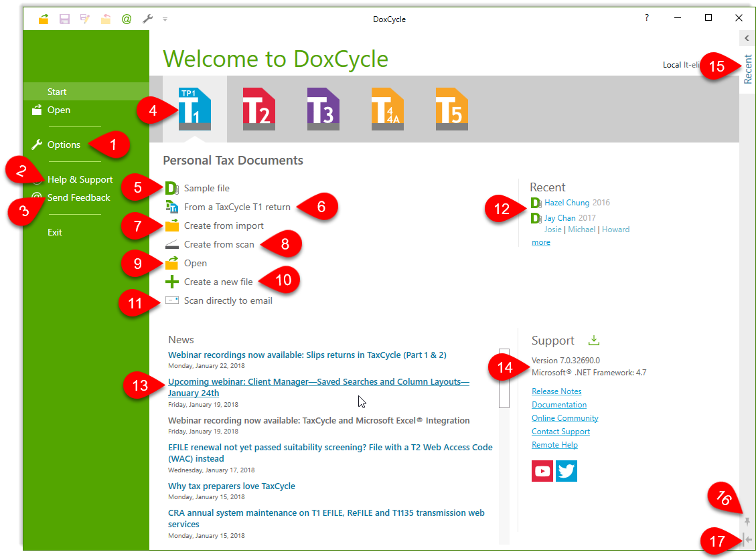The image size is (756, 560).
Task: Click the dock arrow icon at bottom right
Action: pos(747,539)
